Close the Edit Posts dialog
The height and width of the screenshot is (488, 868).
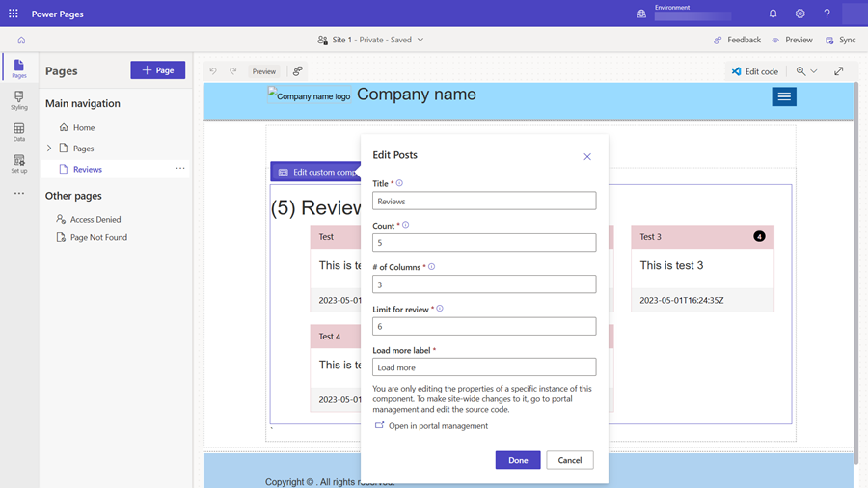click(587, 157)
